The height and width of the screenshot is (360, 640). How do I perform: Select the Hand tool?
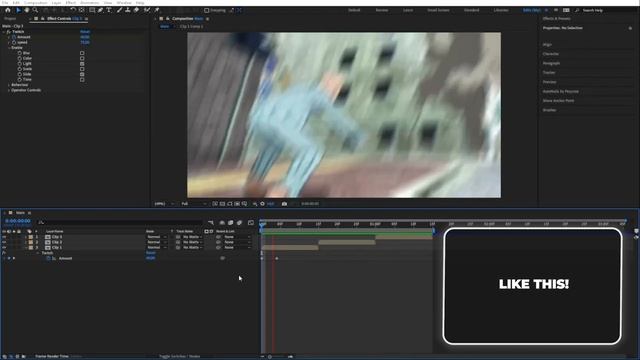[x=27, y=10]
